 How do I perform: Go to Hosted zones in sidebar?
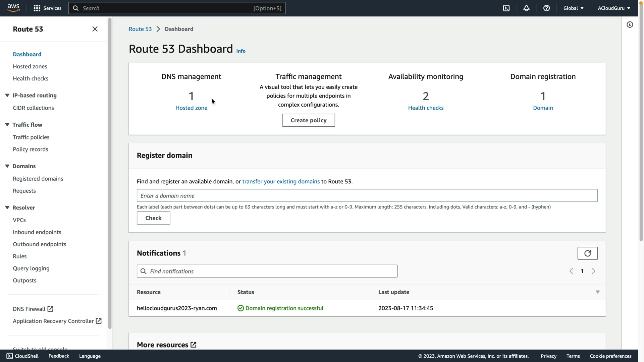coord(30,66)
